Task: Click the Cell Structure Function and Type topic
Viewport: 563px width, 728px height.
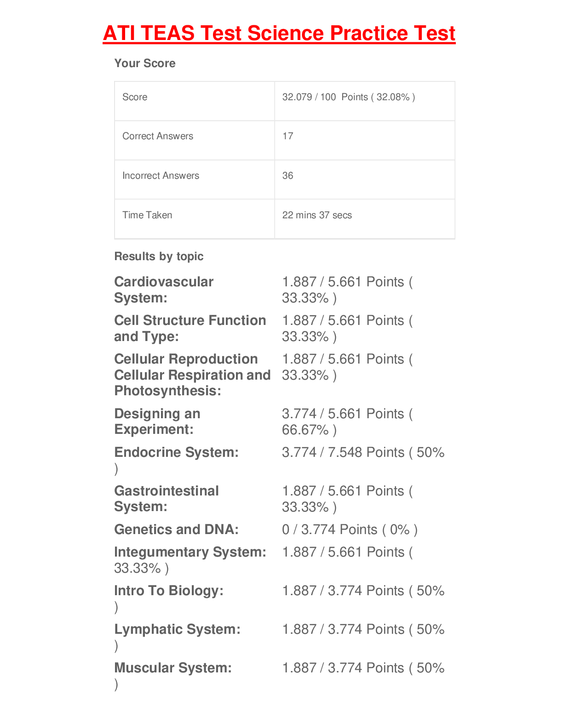Action: click(x=190, y=328)
